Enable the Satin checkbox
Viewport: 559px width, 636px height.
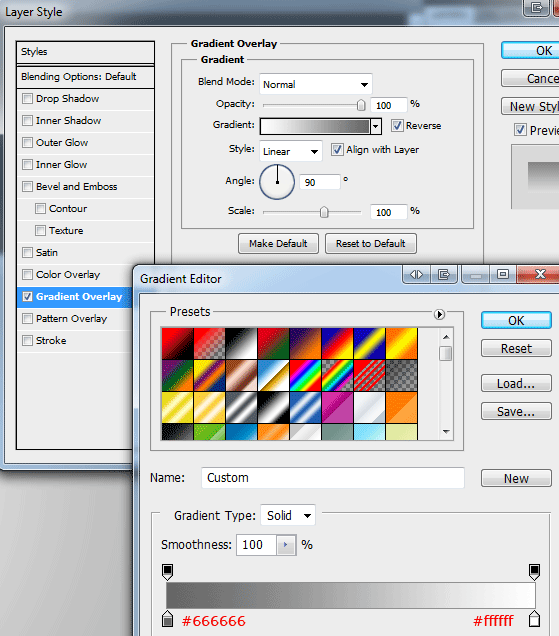(27, 252)
